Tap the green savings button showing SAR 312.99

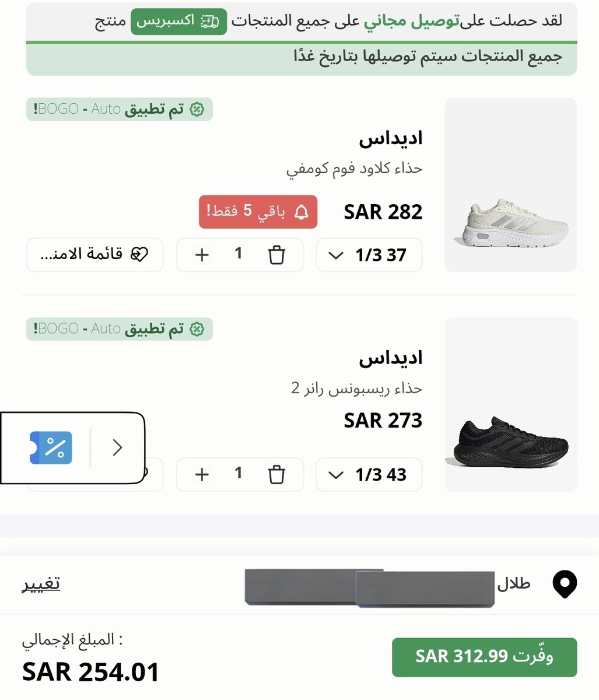[484, 657]
